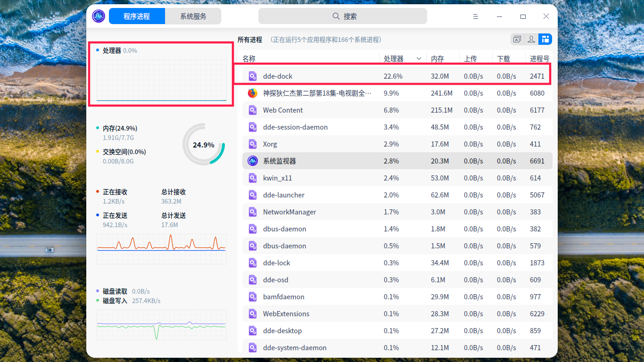The width and height of the screenshot is (644, 362).
Task: Click the memory usage ring showing 24.9%
Action: pyautogui.click(x=203, y=145)
